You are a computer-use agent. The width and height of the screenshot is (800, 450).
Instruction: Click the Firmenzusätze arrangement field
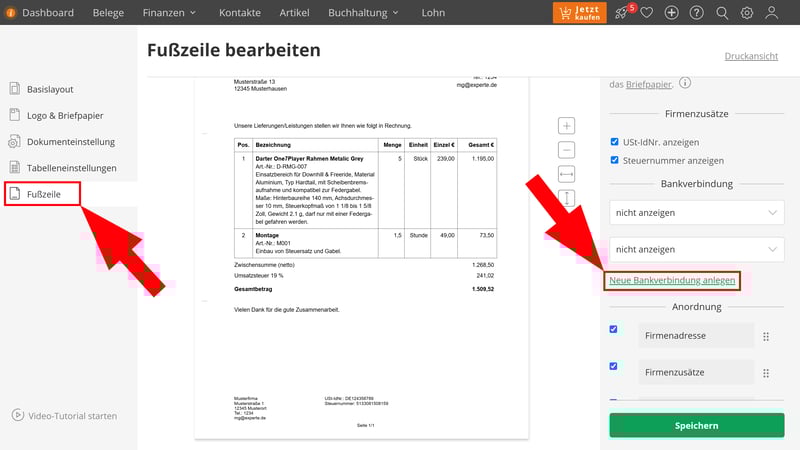click(696, 372)
